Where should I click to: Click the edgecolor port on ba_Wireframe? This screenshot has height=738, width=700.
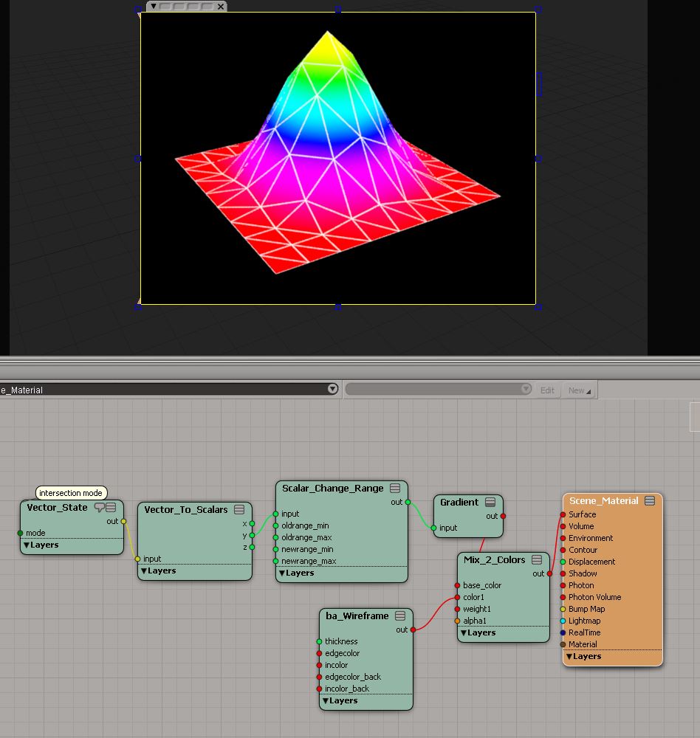(x=319, y=653)
